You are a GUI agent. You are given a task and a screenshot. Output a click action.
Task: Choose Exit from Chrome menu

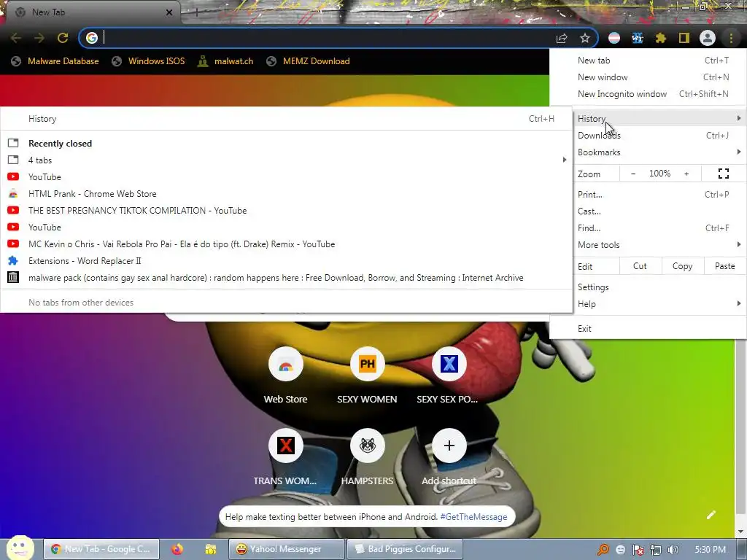click(649, 329)
